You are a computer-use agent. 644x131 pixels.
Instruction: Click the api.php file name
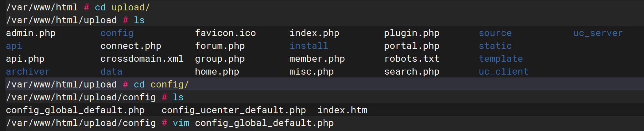coord(25,59)
